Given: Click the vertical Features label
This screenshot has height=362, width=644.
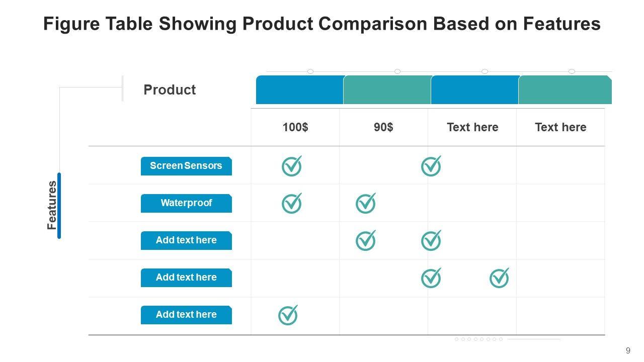Looking at the screenshot, I should 52,205.
